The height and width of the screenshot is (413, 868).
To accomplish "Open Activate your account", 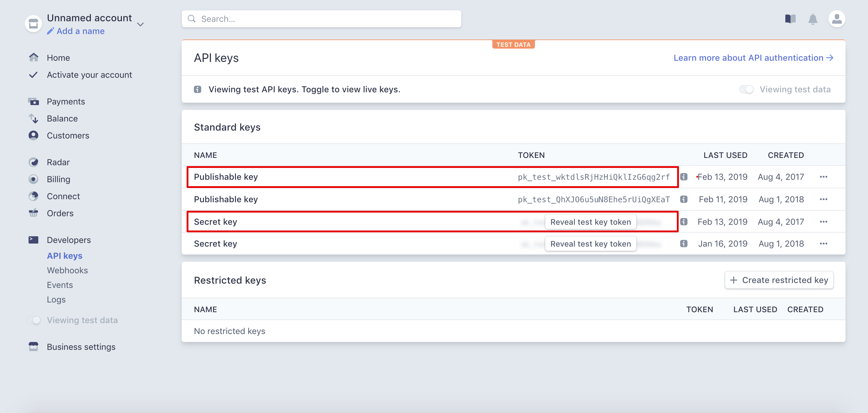I will 89,75.
